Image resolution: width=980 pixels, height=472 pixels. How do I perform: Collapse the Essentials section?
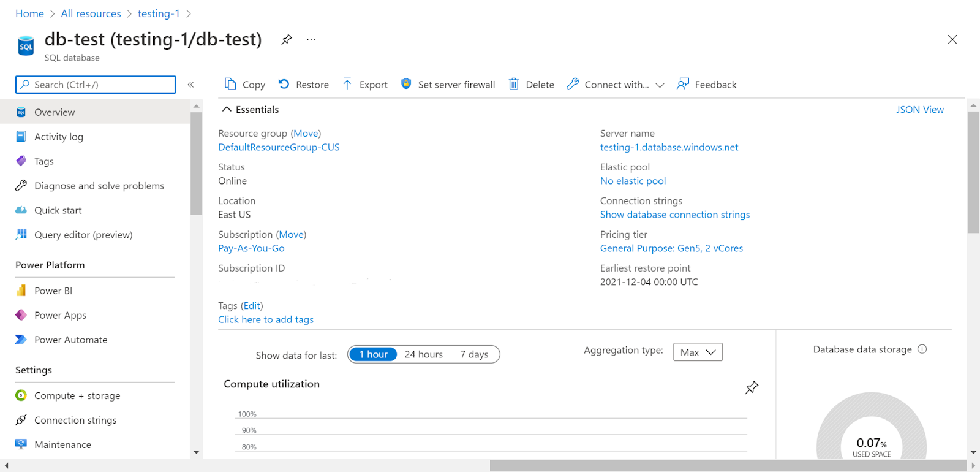point(227,110)
